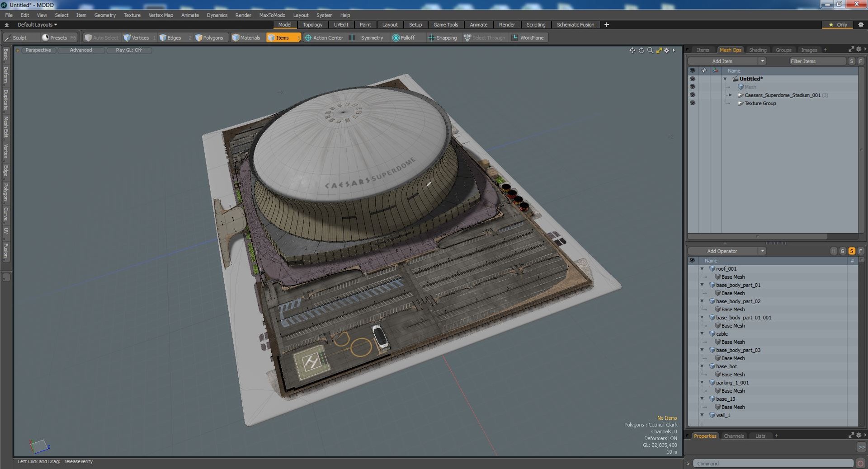
Task: Add new layout tab with plus icon
Action: pos(607,25)
